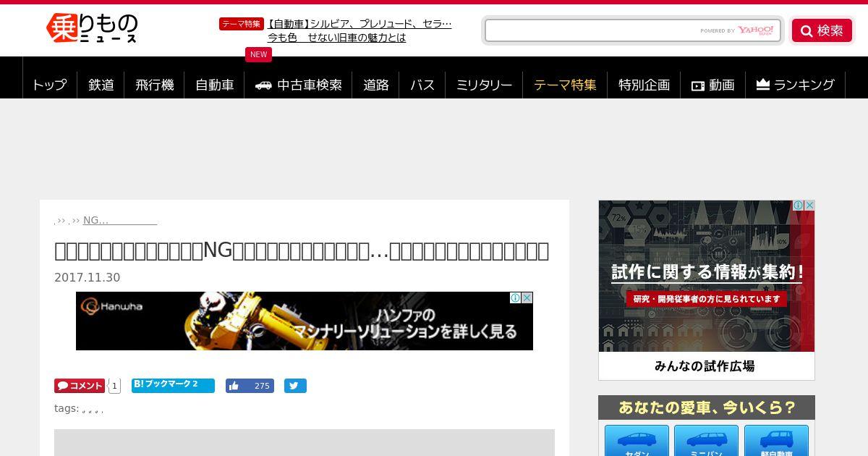
Task: Open 中古車検索 with the car icon
Action: click(298, 85)
